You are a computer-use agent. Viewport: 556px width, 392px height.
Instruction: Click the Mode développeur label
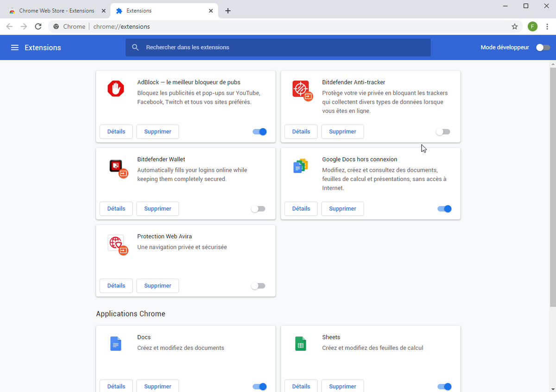(x=505, y=47)
